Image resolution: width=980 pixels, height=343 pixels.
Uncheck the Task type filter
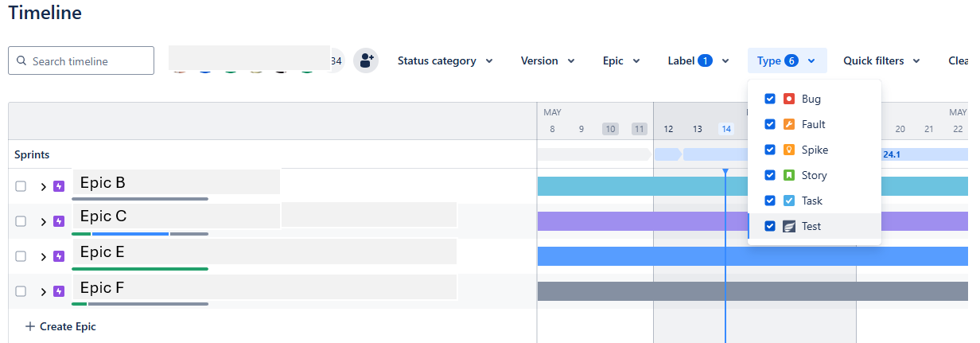[x=770, y=201]
